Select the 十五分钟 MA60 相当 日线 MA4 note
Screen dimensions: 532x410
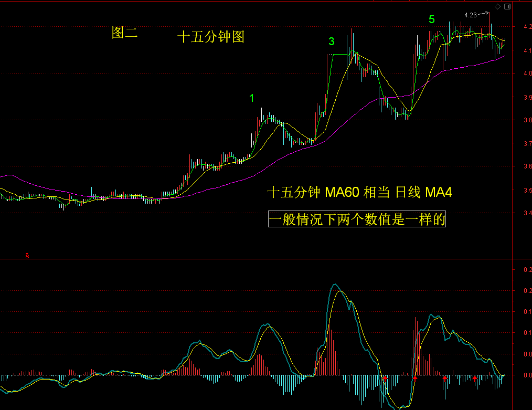point(359,192)
